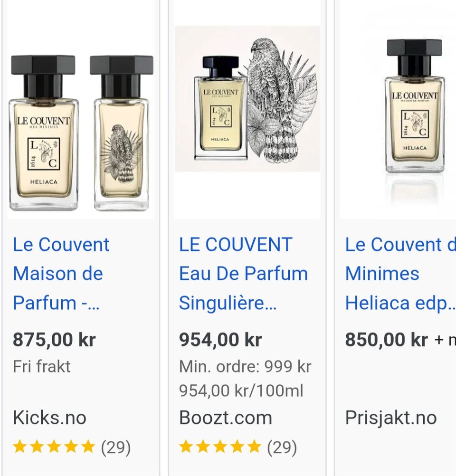The height and width of the screenshot is (476, 456).
Task: Visit the Boozt.com store name
Action: (226, 418)
